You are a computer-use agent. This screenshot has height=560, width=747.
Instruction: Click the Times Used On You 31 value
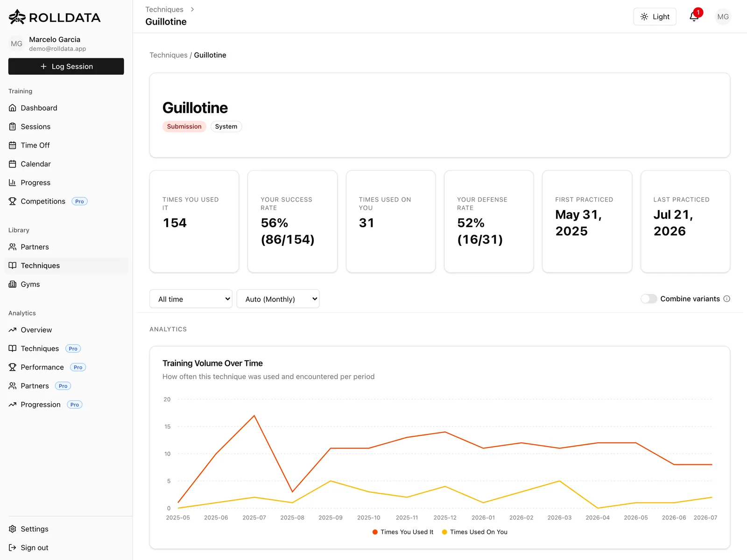tap(366, 223)
